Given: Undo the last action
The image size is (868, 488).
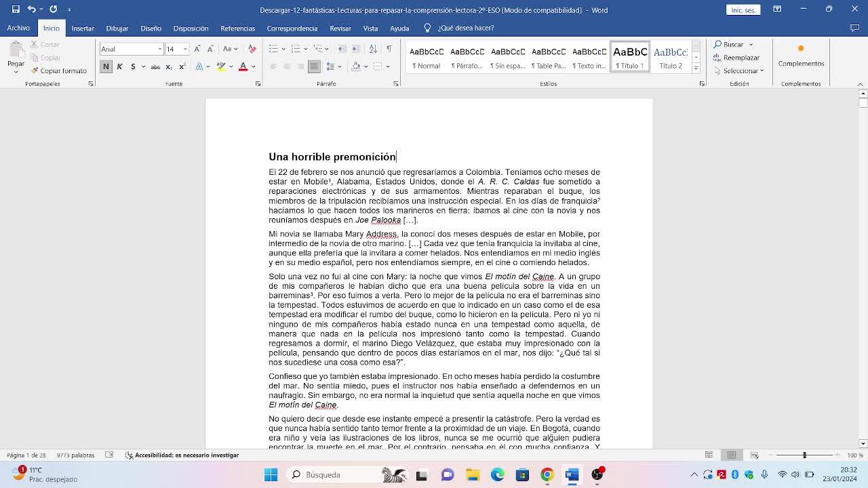Looking at the screenshot, I should pos(31,9).
